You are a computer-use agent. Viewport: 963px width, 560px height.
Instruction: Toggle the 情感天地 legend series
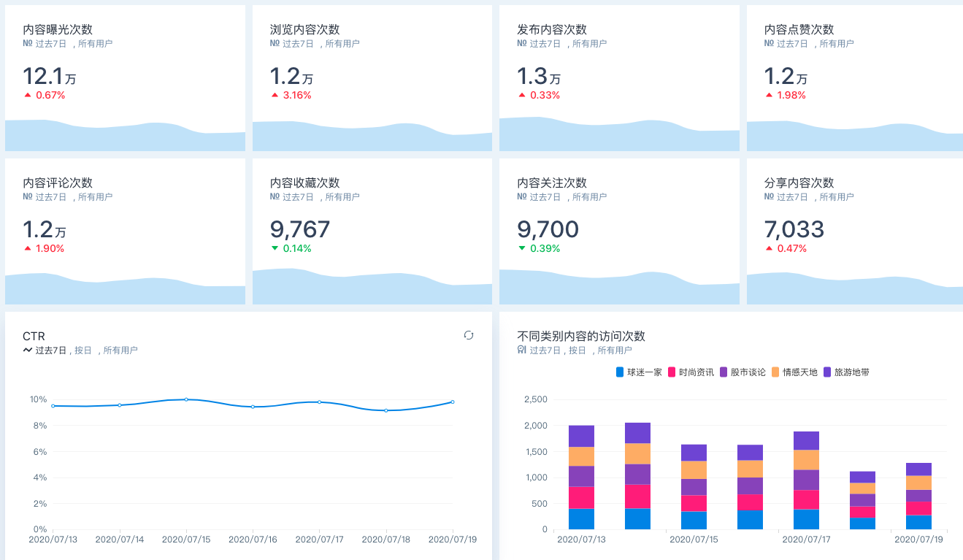coord(795,372)
